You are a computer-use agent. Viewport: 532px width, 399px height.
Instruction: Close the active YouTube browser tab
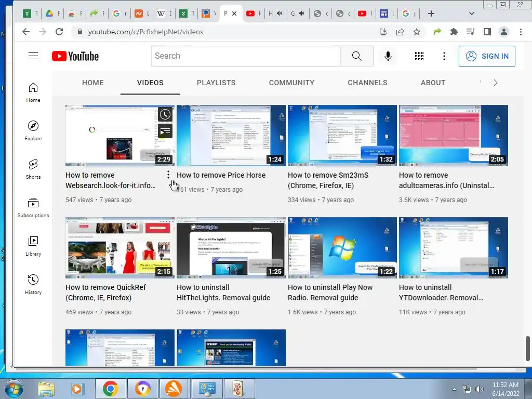tap(234, 14)
